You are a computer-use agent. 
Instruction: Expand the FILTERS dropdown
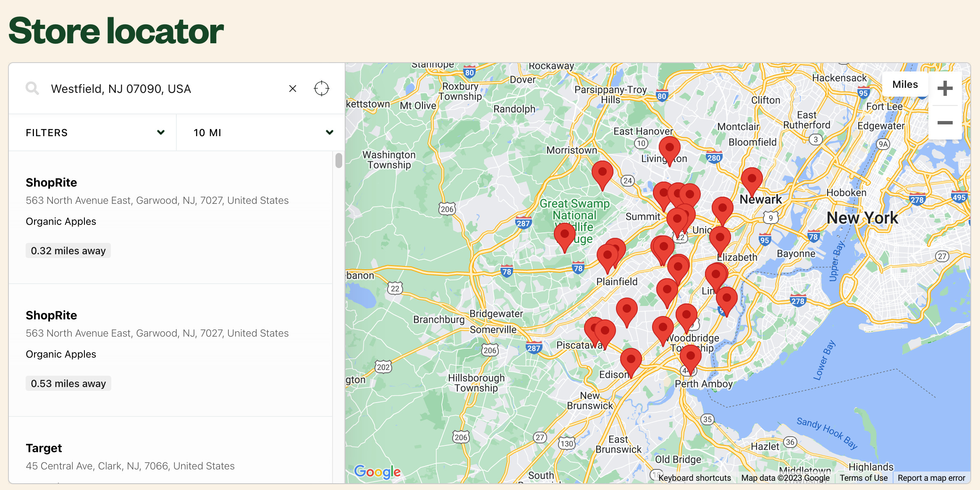[x=92, y=133]
